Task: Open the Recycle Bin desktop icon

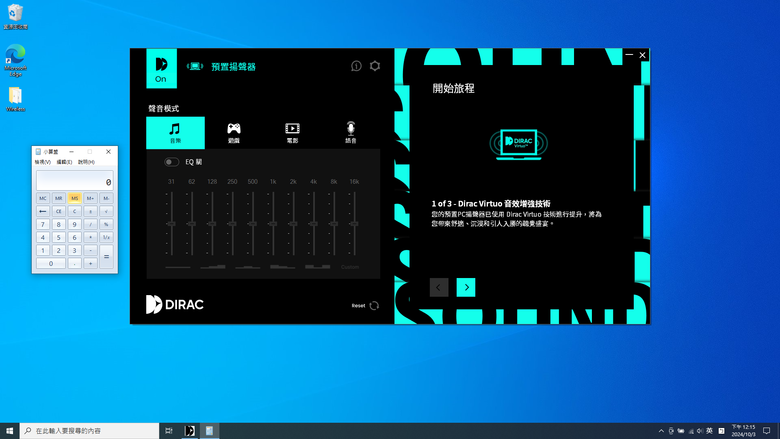Action: (15, 16)
